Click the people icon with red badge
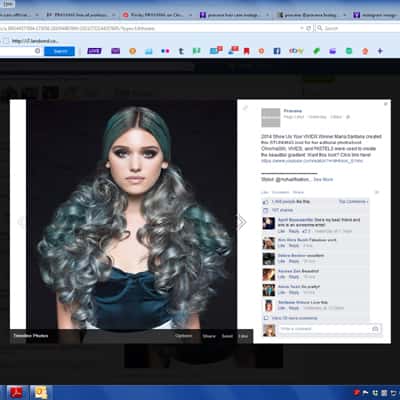The image size is (400, 400). pyautogui.click(x=233, y=51)
